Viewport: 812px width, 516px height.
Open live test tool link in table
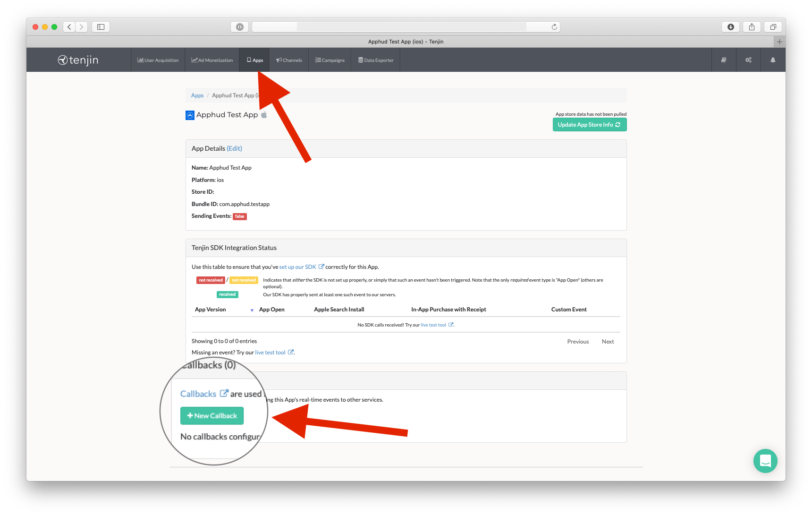(437, 325)
